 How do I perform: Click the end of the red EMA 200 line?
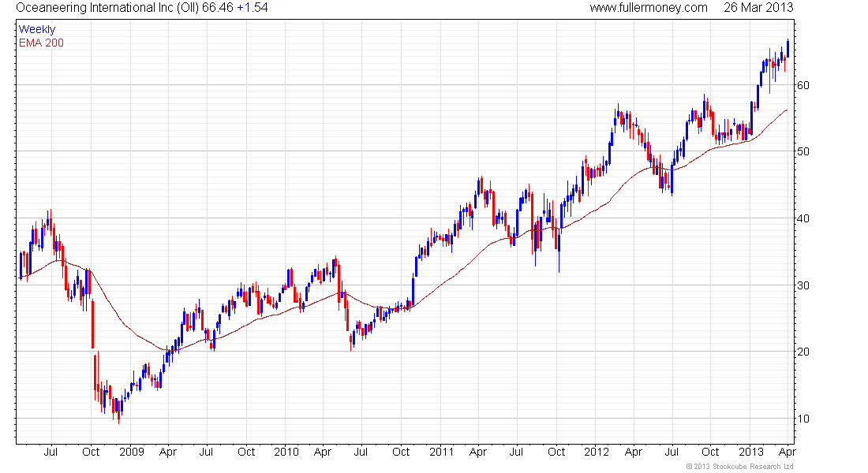point(787,110)
